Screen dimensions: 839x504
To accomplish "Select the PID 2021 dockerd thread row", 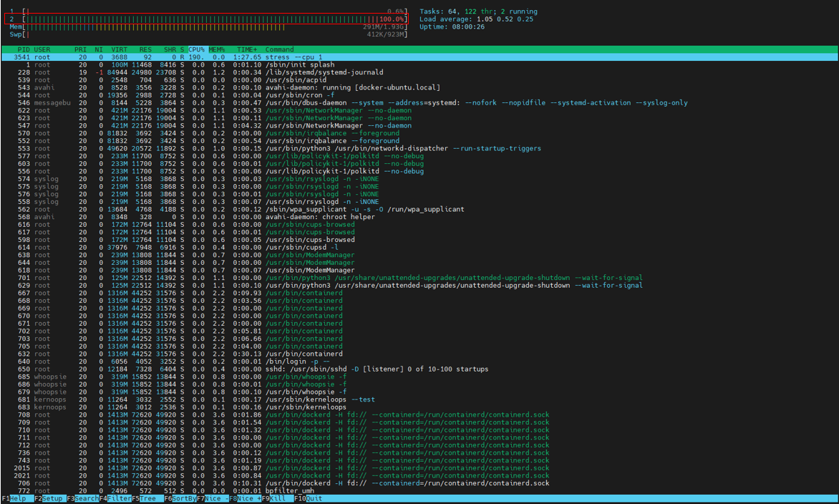I will (419, 475).
